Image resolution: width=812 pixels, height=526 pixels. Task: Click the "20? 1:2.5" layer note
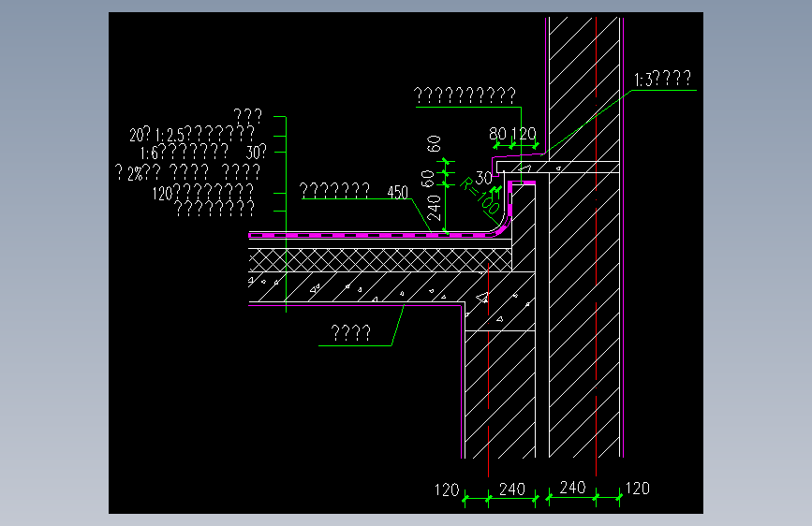point(192,134)
